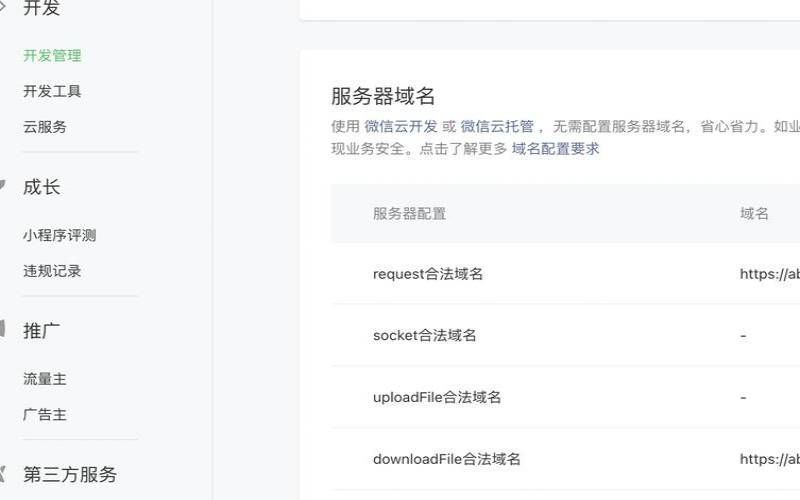Click the downloadFile合法域名 row label
The image size is (800, 500).
click(x=447, y=459)
